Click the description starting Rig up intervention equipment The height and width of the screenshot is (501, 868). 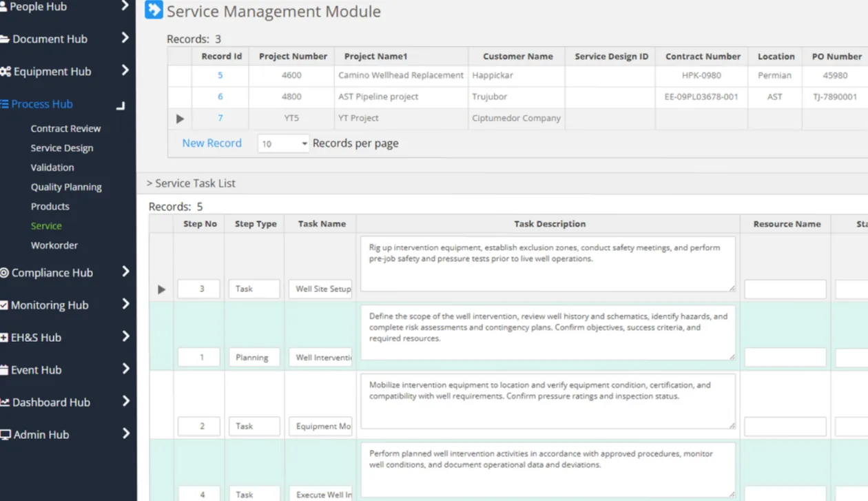(548, 264)
